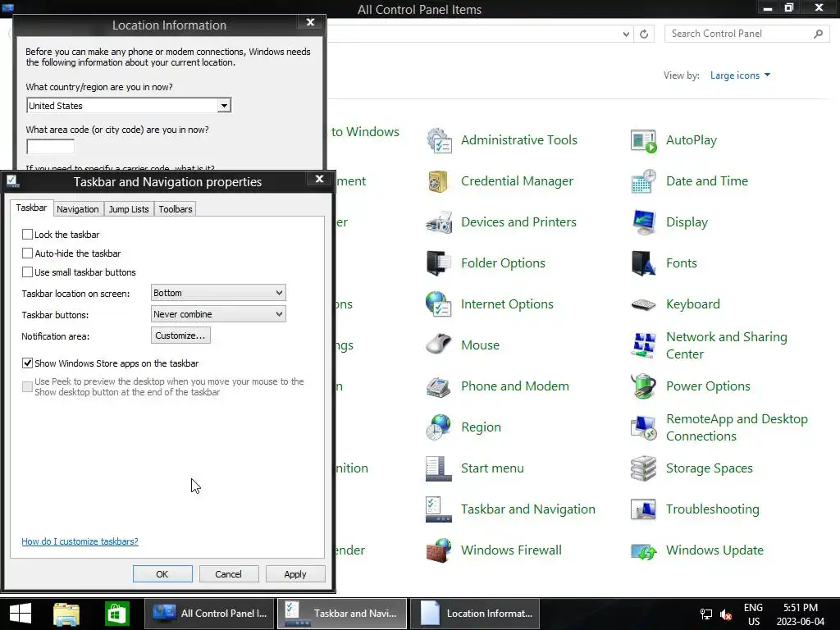Open the AutoPlay icon

(643, 140)
